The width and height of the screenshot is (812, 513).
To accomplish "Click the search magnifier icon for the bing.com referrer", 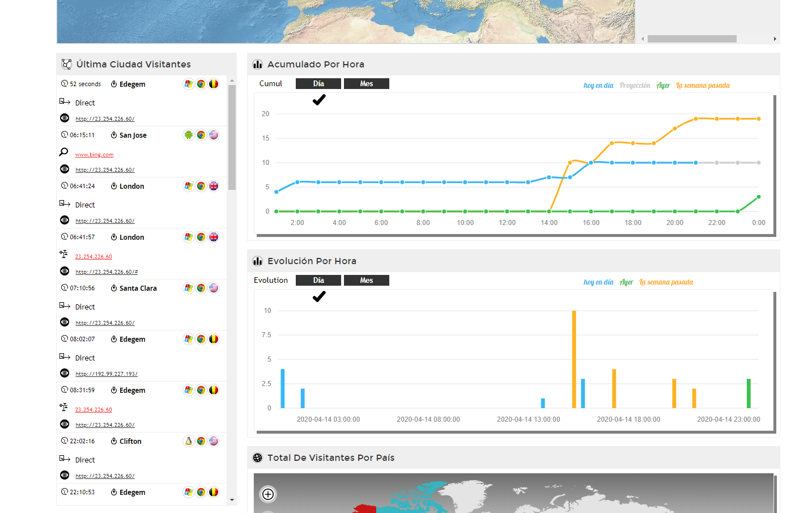I will click(64, 152).
